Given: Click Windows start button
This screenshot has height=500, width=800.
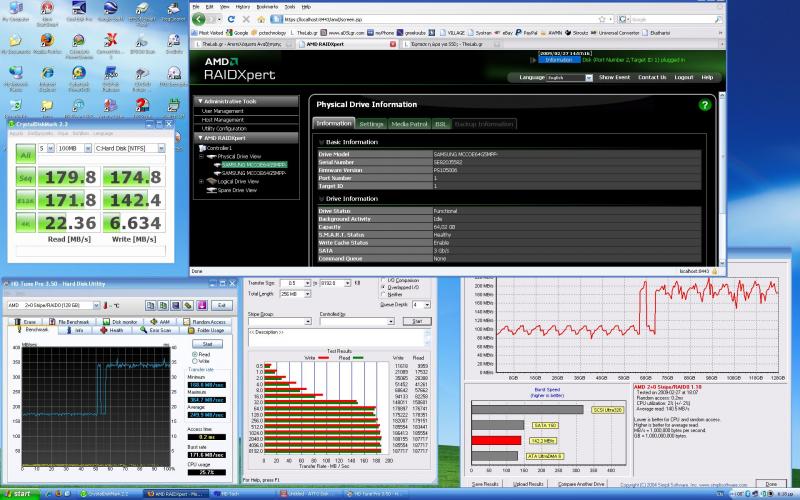Looking at the screenshot, I should (19, 494).
